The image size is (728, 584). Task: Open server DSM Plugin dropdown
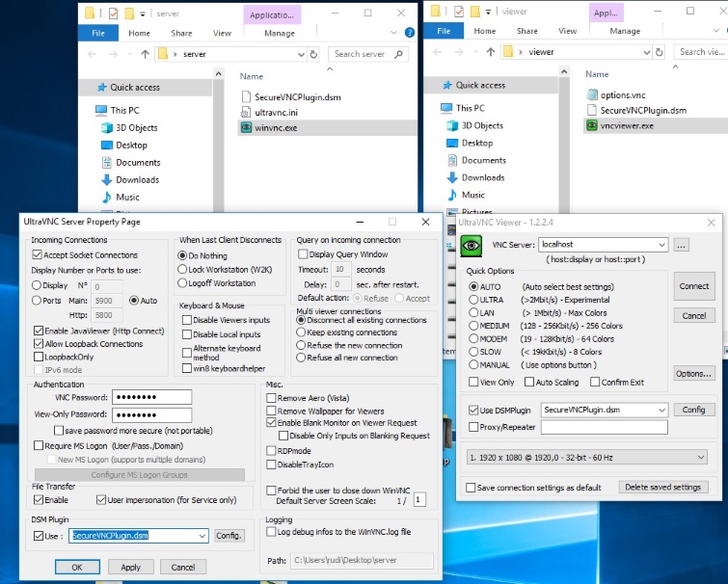(202, 536)
